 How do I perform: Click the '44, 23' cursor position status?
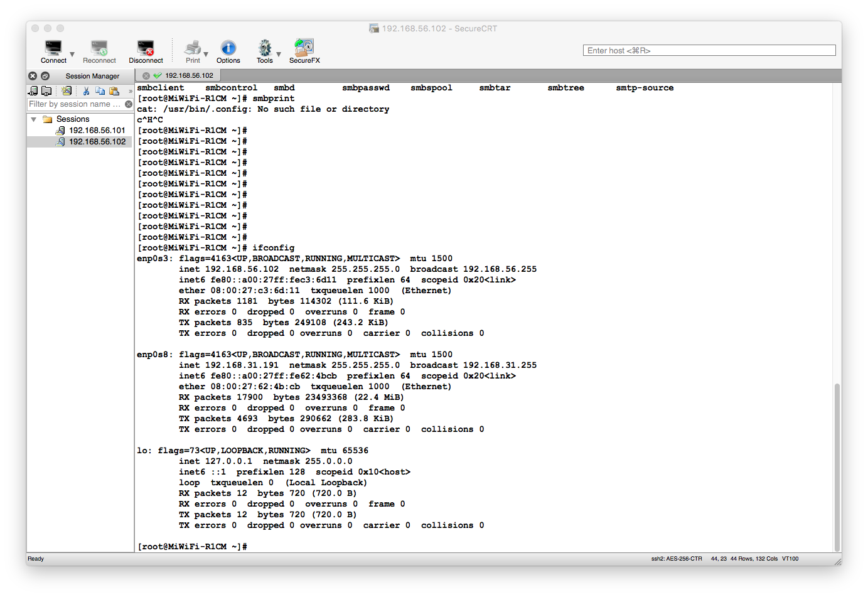pyautogui.click(x=719, y=559)
